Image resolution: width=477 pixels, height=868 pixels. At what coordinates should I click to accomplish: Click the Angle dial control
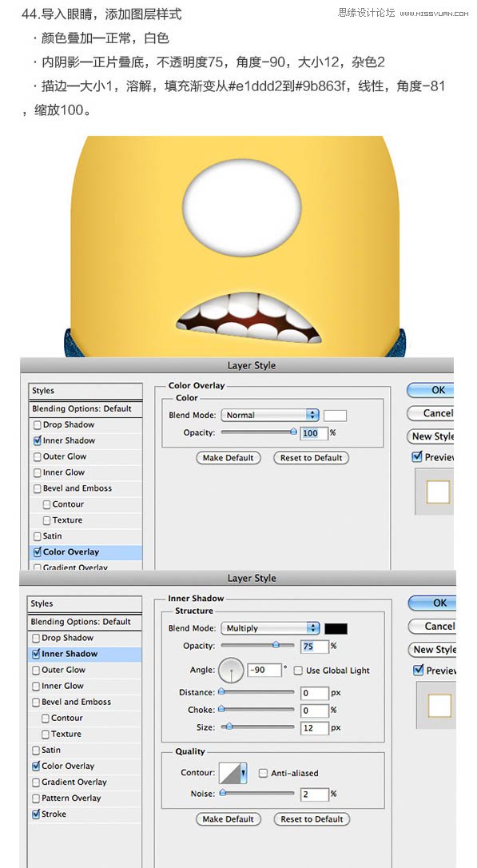231,671
